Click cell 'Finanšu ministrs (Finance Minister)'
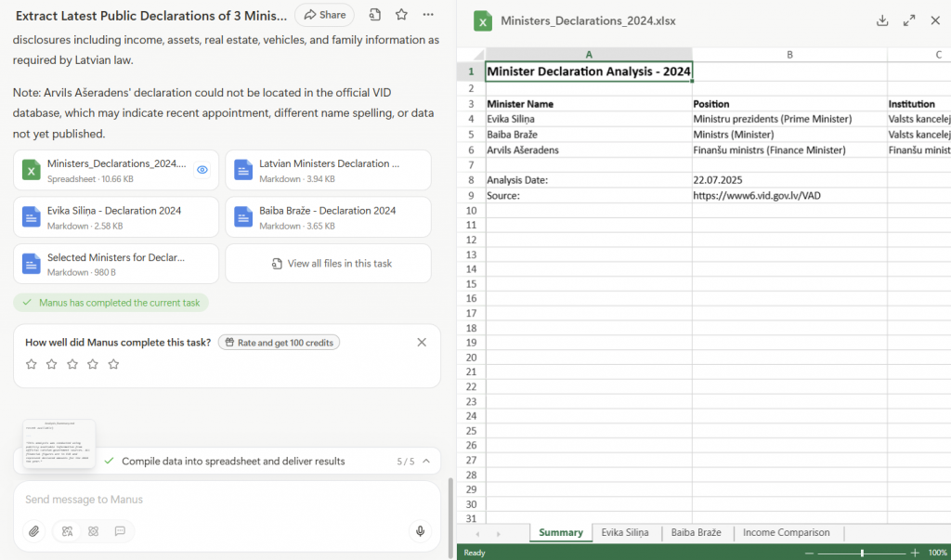The height and width of the screenshot is (560, 951). click(x=789, y=150)
